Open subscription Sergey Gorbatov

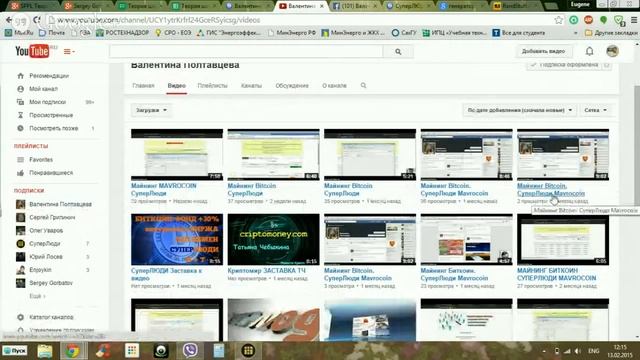click(x=51, y=283)
